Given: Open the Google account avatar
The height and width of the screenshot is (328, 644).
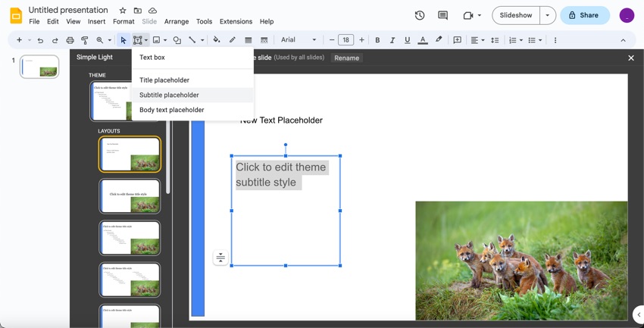Looking at the screenshot, I should click(x=627, y=15).
